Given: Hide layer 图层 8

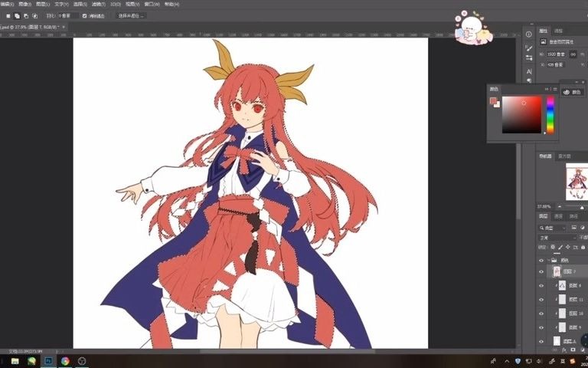Looking at the screenshot, I should (x=541, y=286).
